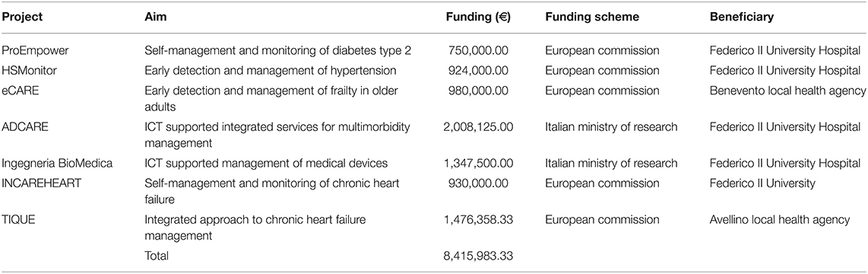
Task: Click the total amount 8,415,983.33
Action: (479, 256)
